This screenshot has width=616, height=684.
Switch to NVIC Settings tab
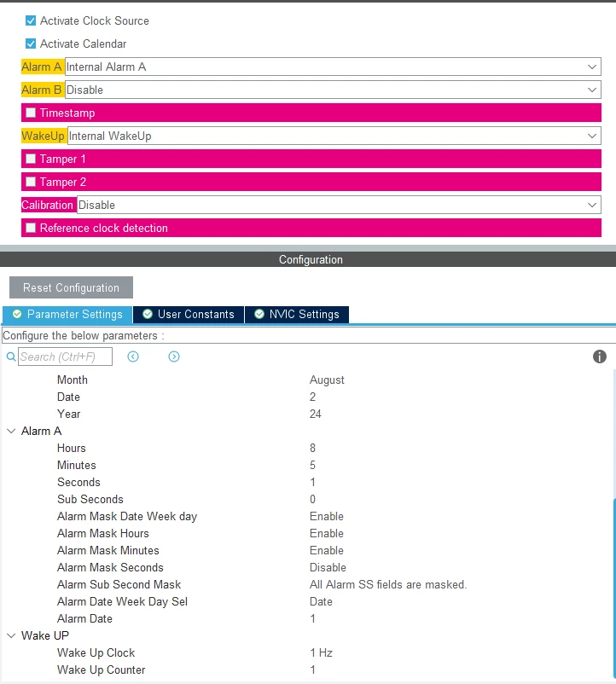(x=297, y=315)
